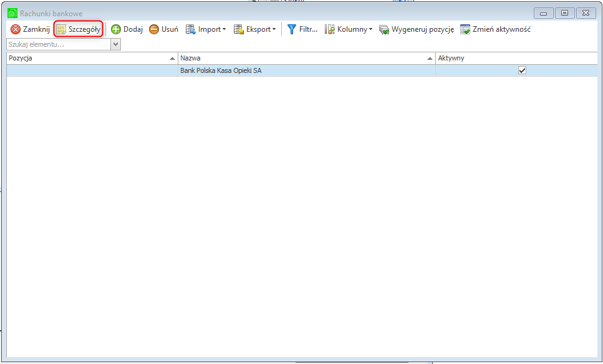Click the Rachunki bankowe window icon
The image size is (603, 364).
pyautogui.click(x=12, y=14)
